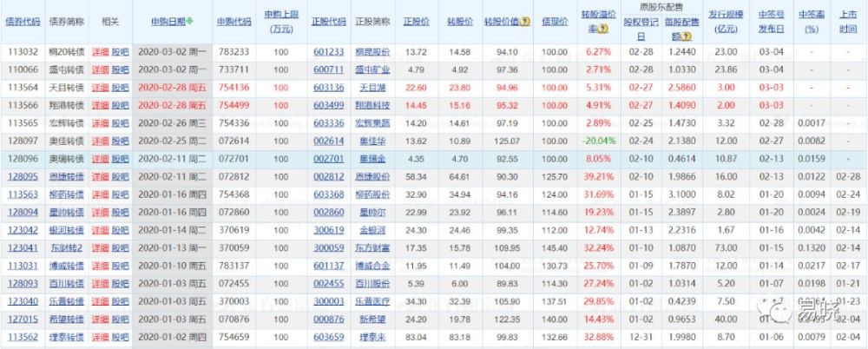
Task: Sort by the 中签号发布日 column header
Action: 773,23
